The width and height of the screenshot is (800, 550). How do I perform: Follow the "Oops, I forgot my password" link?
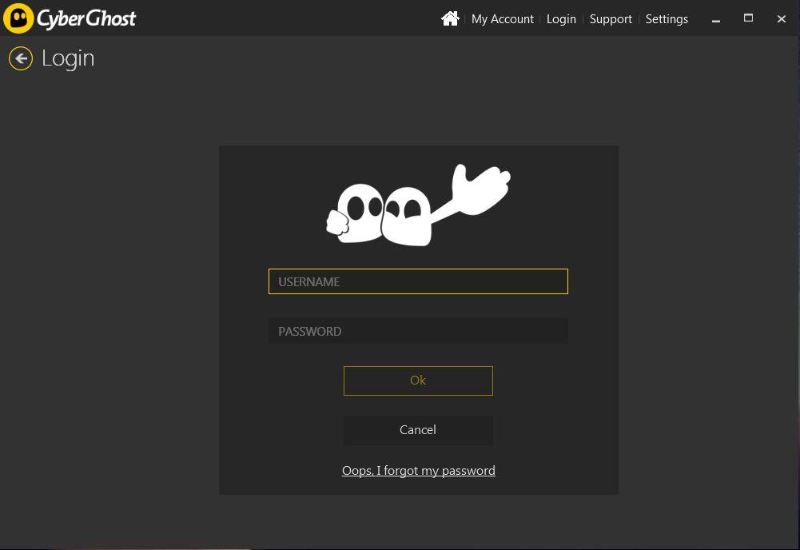point(418,471)
